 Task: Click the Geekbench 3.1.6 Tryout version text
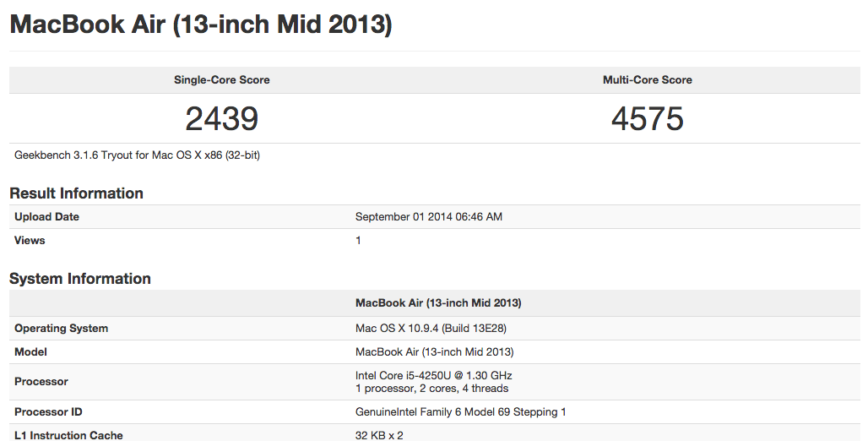click(x=138, y=155)
